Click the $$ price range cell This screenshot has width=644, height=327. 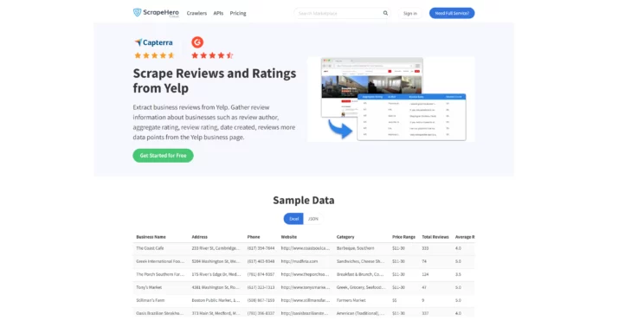(x=395, y=300)
